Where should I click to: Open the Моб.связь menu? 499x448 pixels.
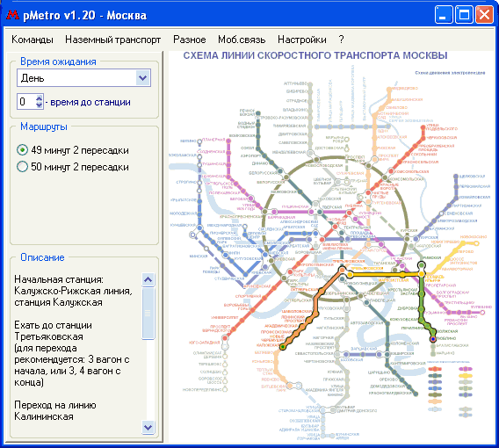pyautogui.click(x=242, y=40)
